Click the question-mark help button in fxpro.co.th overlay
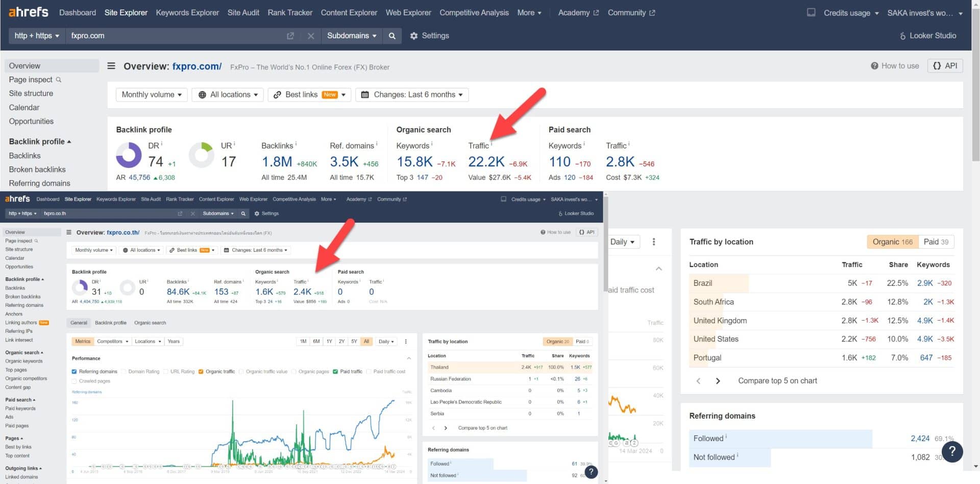Image resolution: width=980 pixels, height=484 pixels. [591, 472]
